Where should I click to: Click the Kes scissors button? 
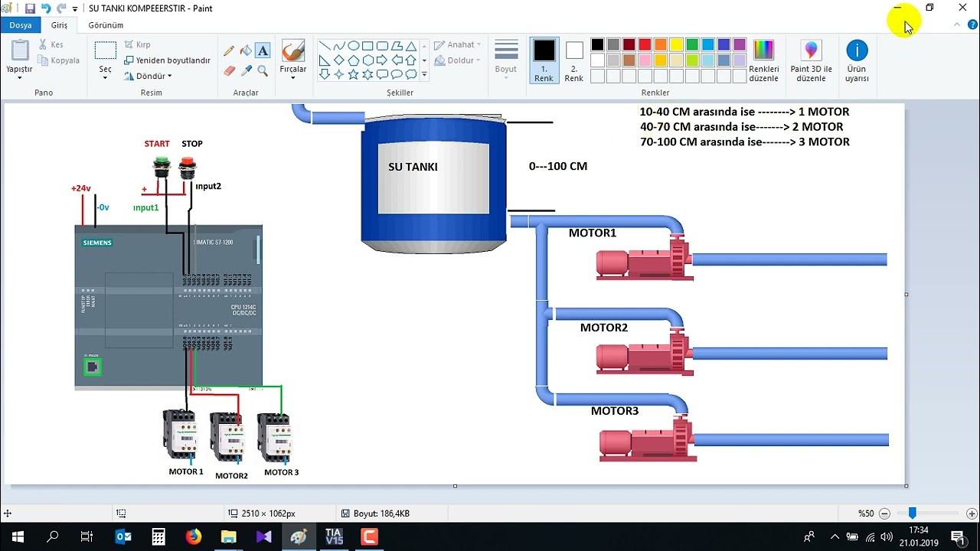(x=51, y=45)
